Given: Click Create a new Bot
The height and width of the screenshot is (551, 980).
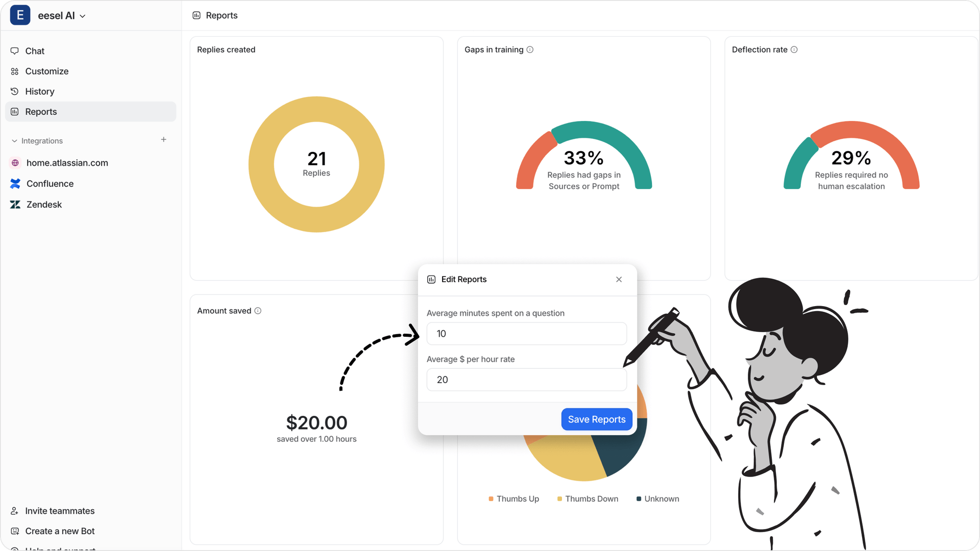Looking at the screenshot, I should point(60,531).
